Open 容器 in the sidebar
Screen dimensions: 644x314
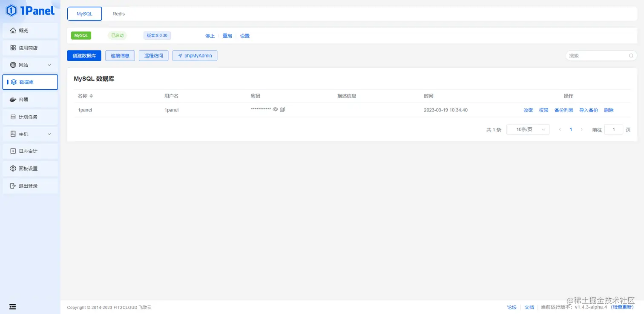[30, 100]
